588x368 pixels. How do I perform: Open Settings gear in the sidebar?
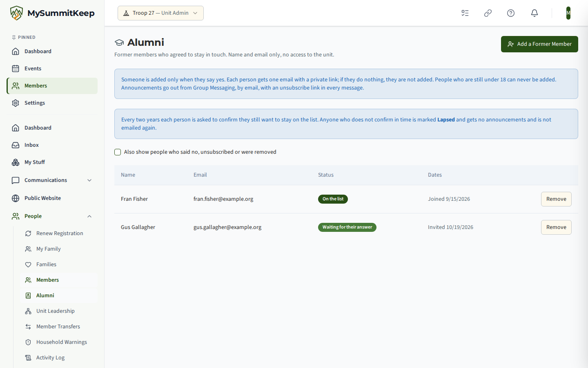pyautogui.click(x=16, y=103)
